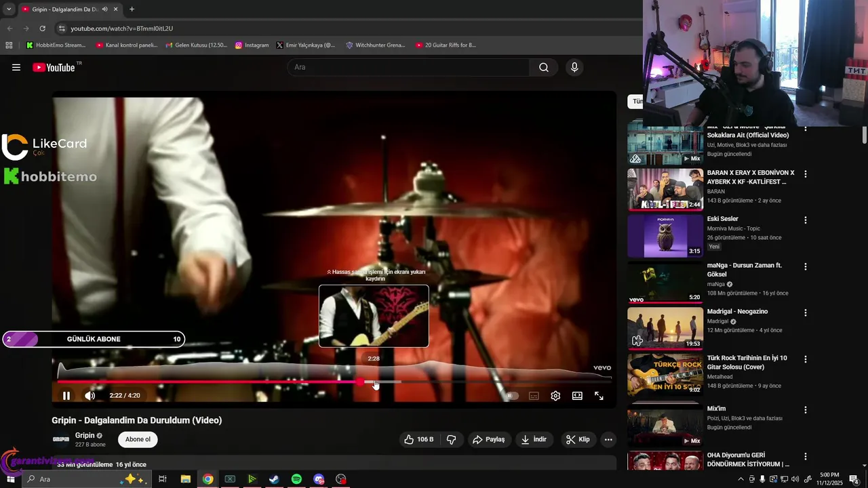Mute the video using the speaker icon

(90, 396)
